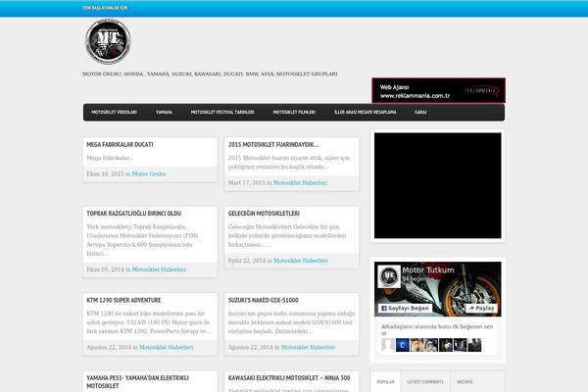Screen dimensions: 588x392
Task: Open Toprak Razgatlıoğlu Birinci Oldu post
Action: click(134, 214)
